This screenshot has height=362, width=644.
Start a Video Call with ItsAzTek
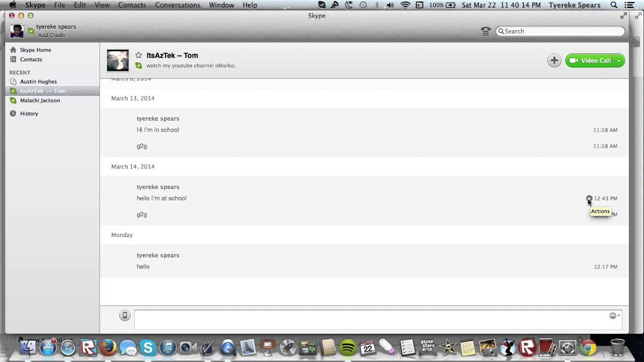pyautogui.click(x=590, y=60)
